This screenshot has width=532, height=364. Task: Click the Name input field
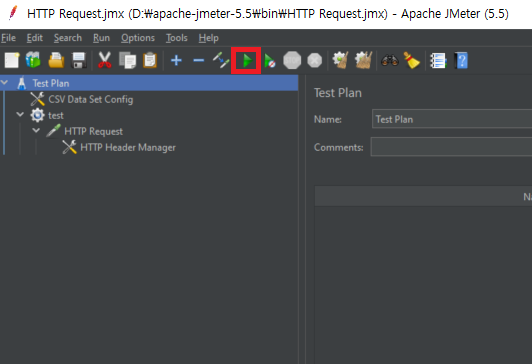pyautogui.click(x=452, y=119)
